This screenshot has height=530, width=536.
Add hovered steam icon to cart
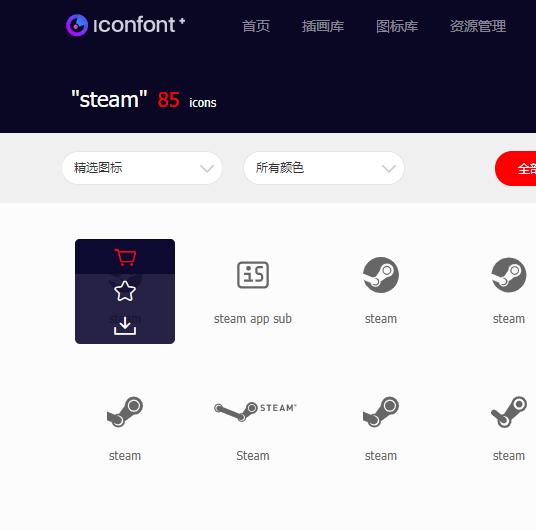coord(125,257)
